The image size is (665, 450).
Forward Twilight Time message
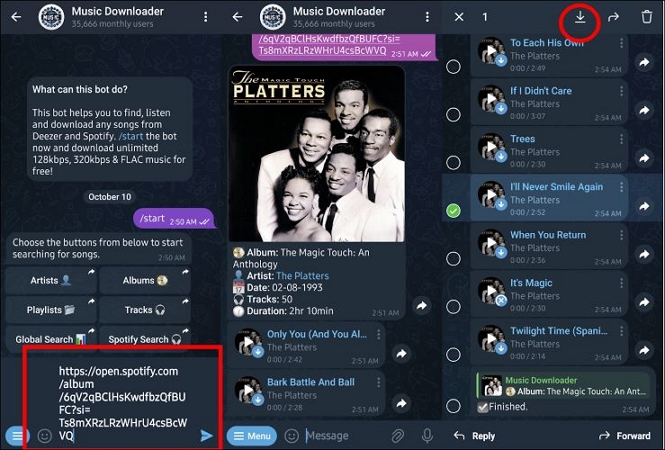pos(644,350)
